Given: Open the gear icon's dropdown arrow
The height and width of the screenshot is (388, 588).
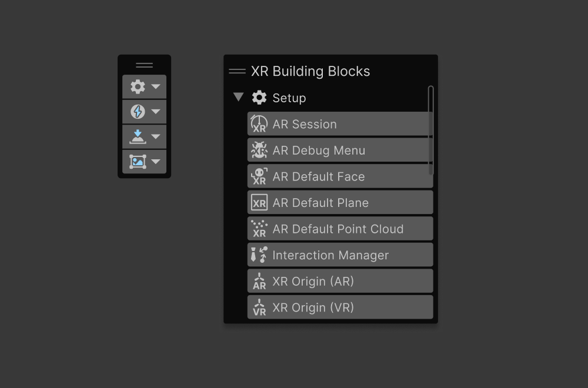Looking at the screenshot, I should pos(155,86).
